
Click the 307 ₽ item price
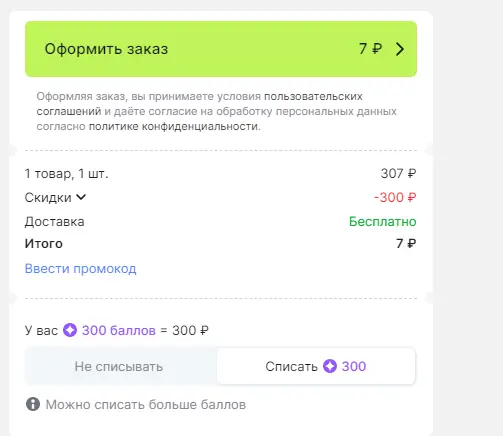click(398, 174)
